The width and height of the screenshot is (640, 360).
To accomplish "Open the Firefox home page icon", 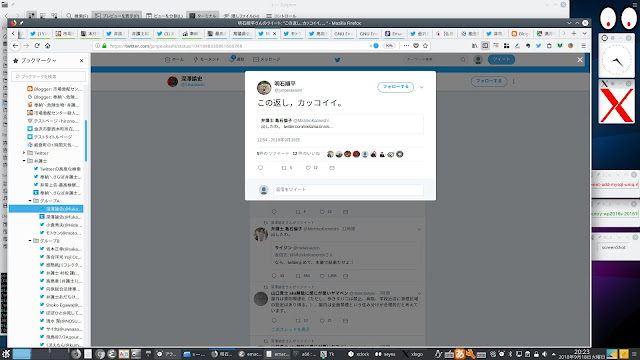I will tap(47, 46).
